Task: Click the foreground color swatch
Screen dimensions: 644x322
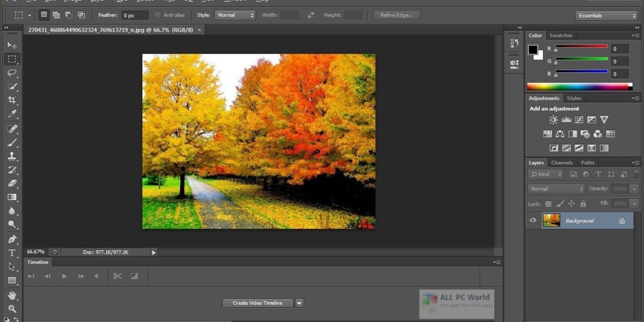Action: [x=533, y=50]
